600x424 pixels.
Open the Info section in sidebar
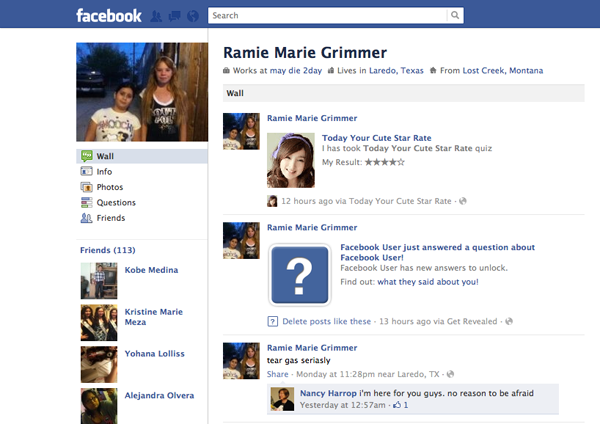click(104, 171)
